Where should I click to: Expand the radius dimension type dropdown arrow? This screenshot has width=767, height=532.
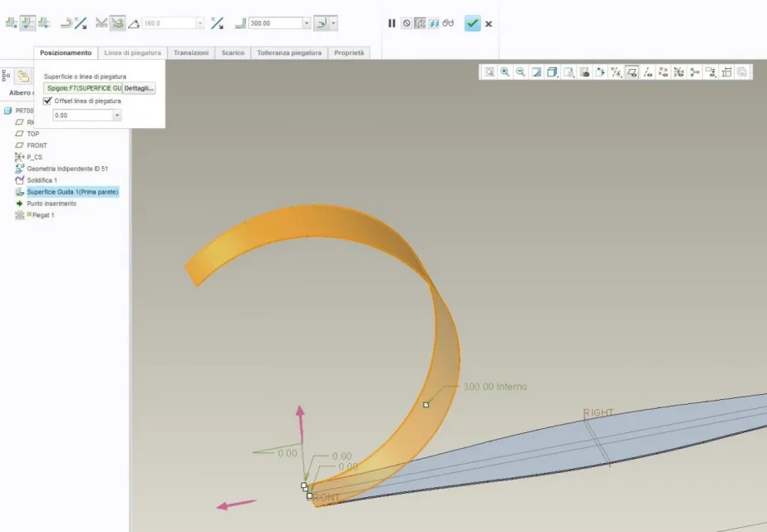tap(333, 23)
